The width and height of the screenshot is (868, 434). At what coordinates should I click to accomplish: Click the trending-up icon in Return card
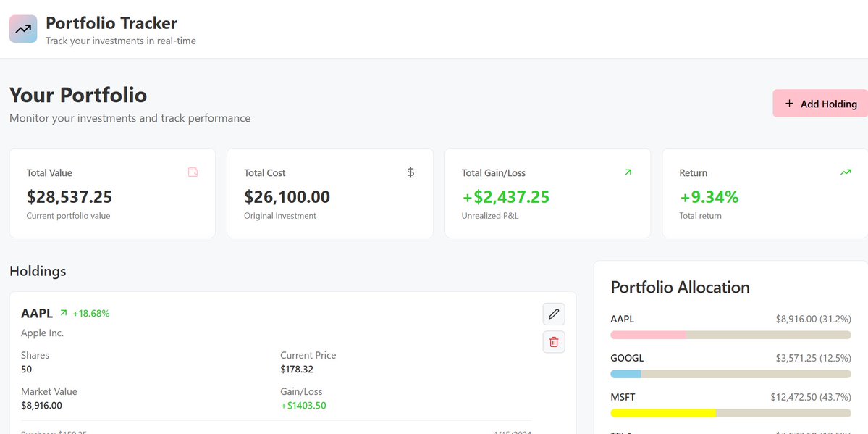(x=846, y=172)
